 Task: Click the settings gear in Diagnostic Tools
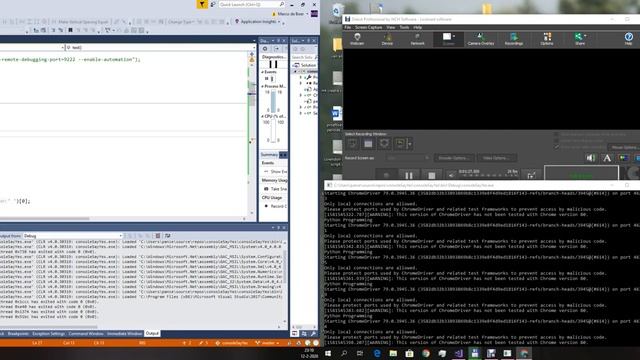click(x=265, y=49)
